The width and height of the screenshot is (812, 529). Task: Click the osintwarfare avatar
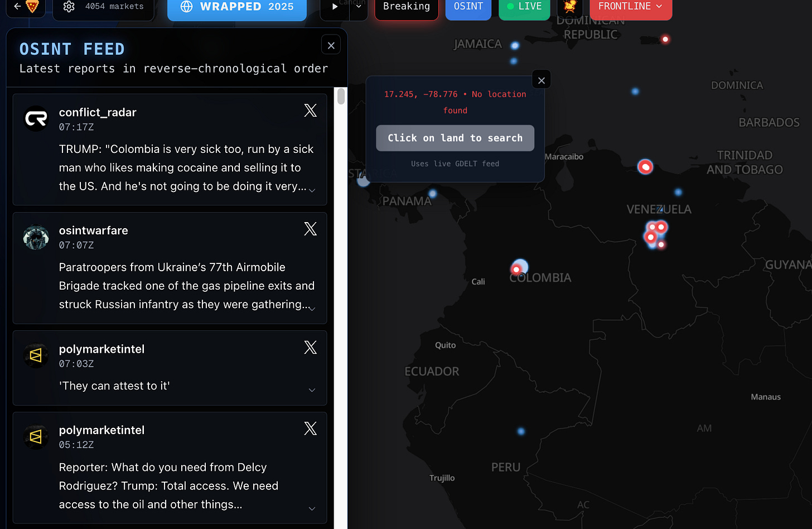coord(36,237)
